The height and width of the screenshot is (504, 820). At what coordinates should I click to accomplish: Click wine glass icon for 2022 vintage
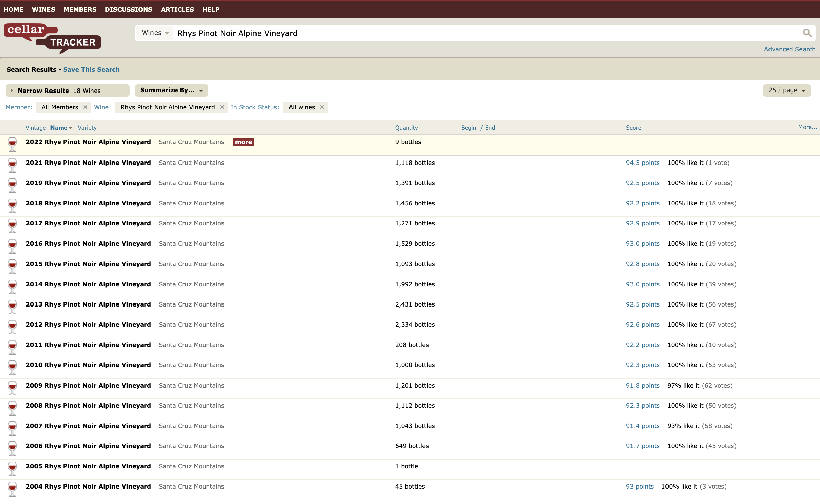pos(12,144)
